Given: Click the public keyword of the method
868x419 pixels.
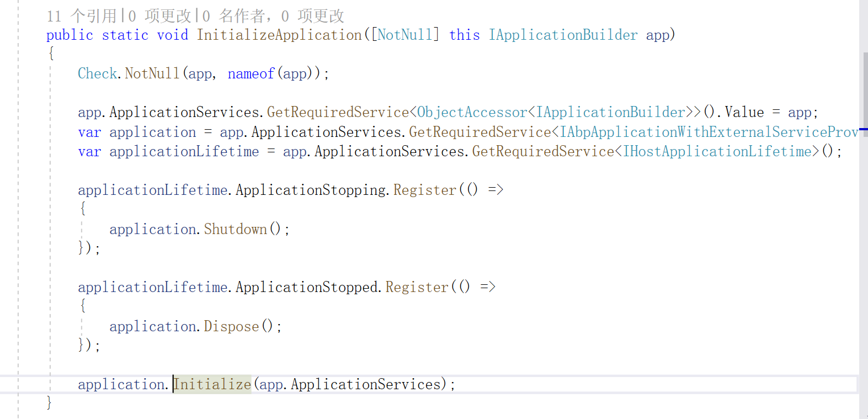Looking at the screenshot, I should [x=70, y=35].
